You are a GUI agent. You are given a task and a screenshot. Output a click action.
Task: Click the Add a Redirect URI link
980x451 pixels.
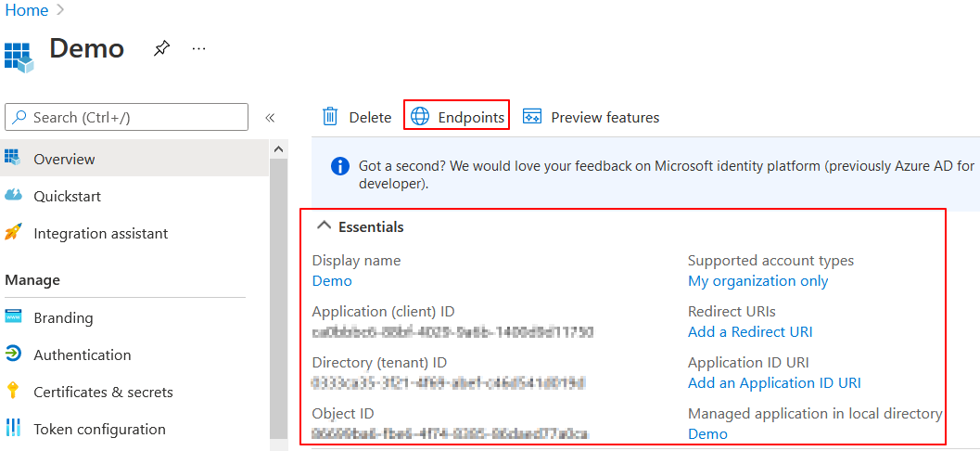pos(750,331)
